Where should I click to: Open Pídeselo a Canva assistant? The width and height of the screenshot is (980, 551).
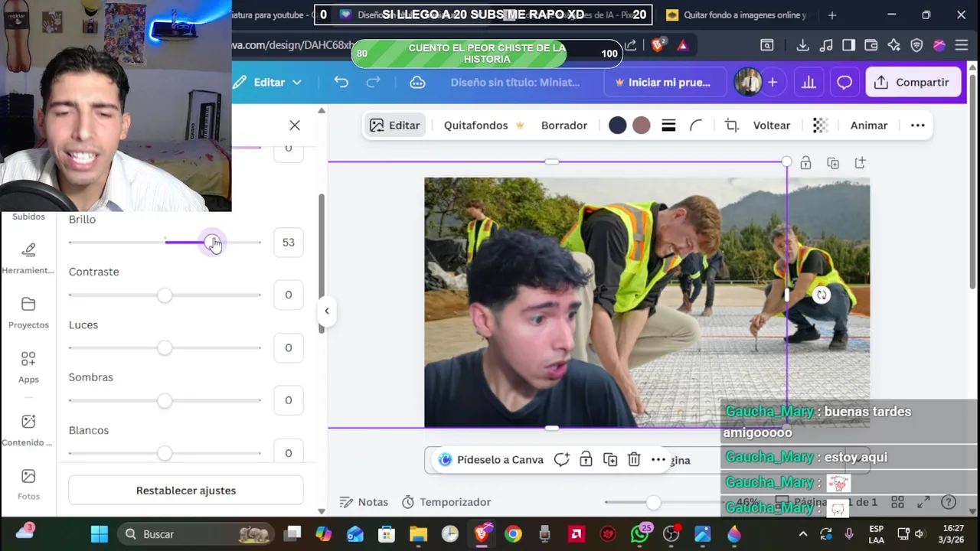pos(492,460)
